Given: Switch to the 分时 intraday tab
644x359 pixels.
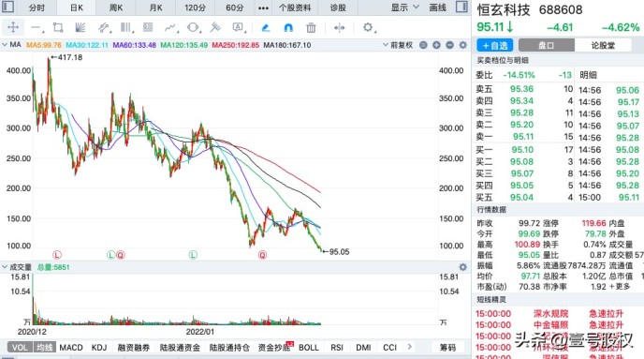Looking at the screenshot, I should coord(37,7).
